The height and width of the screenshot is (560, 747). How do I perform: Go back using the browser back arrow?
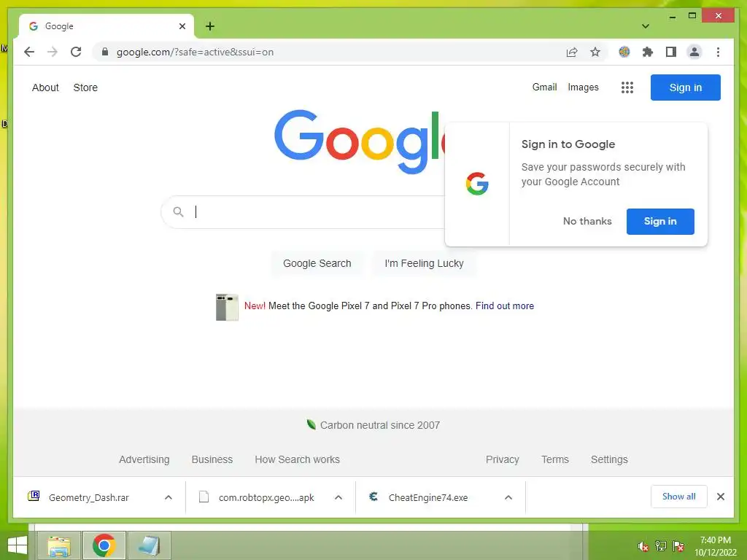tap(29, 52)
